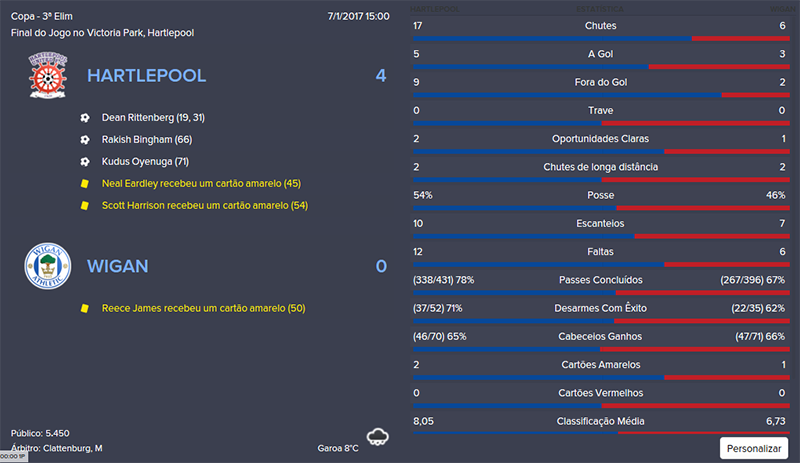Click goal icon beside Dean Rittenberg

coord(85,117)
